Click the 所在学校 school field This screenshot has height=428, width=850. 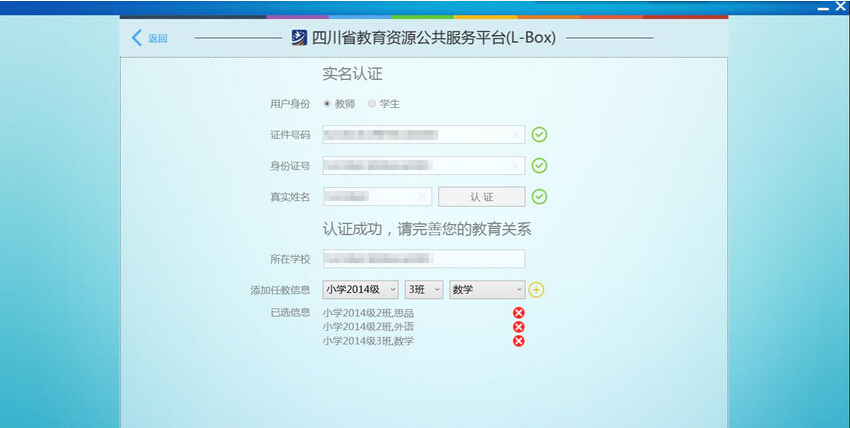coord(423,258)
